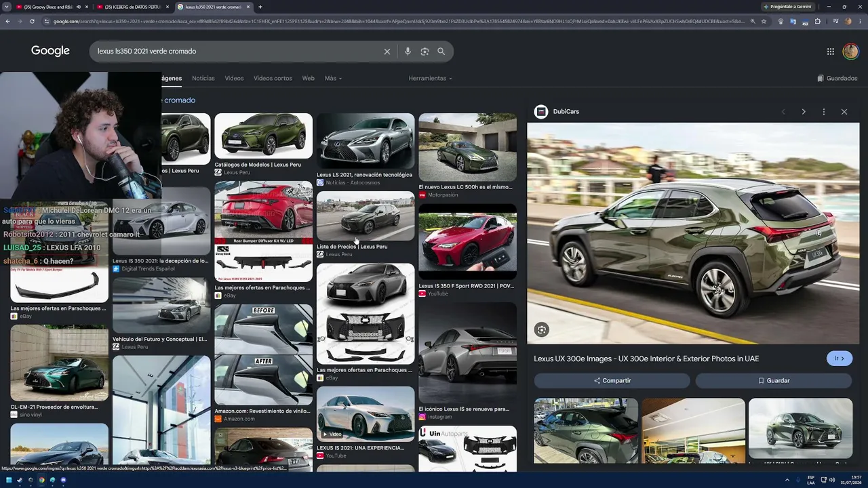Bookmark this page with the star icon
Viewport: 868px width, 488px height.
(764, 22)
